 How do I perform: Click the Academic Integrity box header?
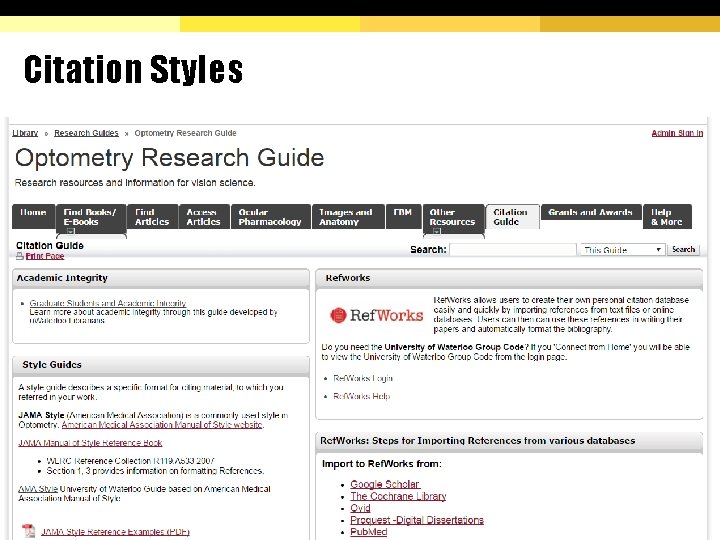[161, 278]
